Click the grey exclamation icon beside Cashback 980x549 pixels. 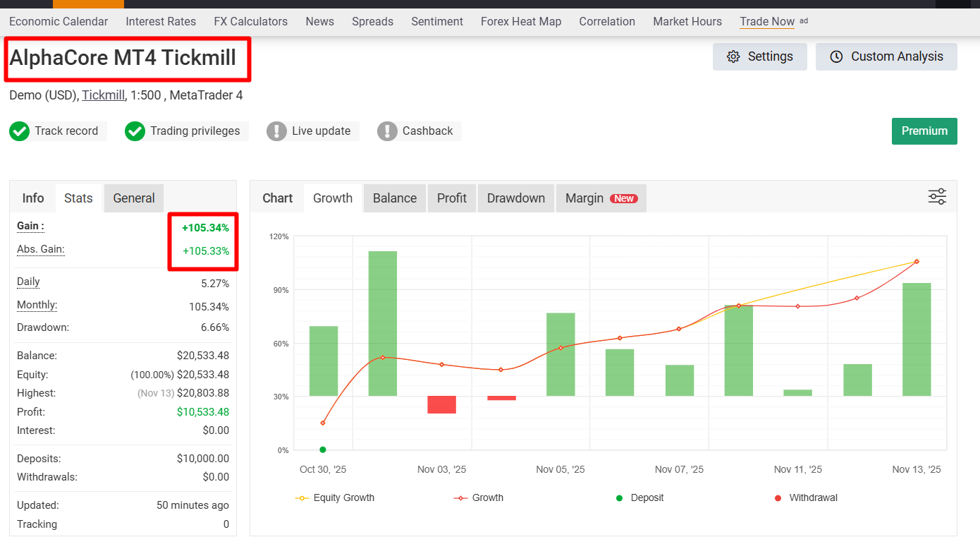[x=387, y=131]
